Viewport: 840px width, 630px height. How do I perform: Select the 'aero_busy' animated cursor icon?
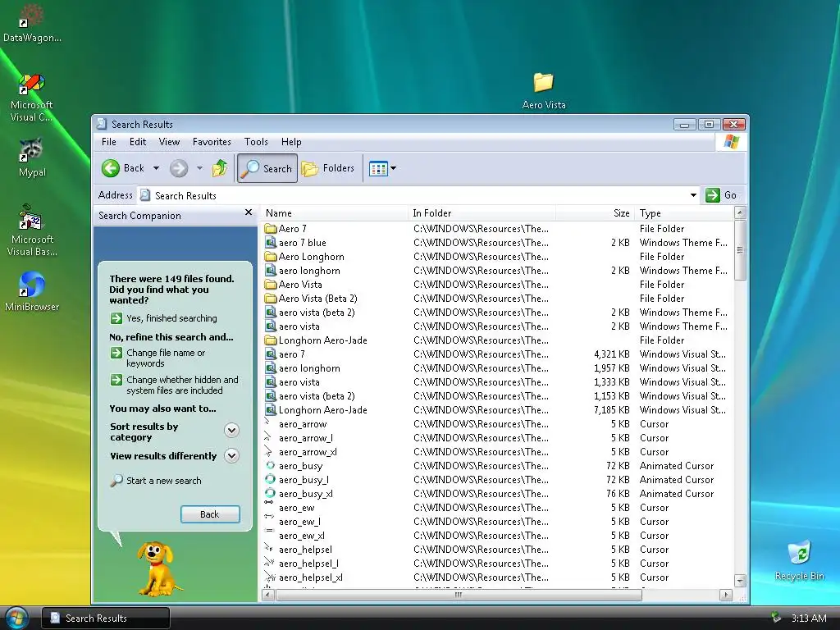[x=271, y=466]
